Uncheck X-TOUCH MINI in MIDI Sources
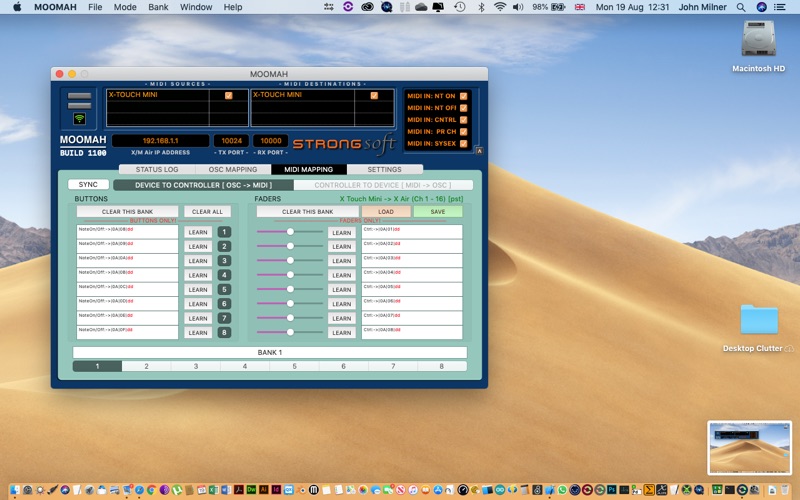Image resolution: width=800 pixels, height=500 pixels. click(229, 95)
